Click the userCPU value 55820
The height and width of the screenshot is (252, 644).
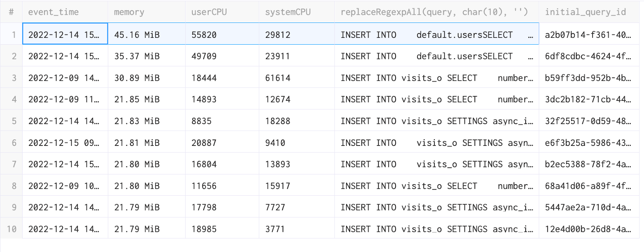point(204,35)
